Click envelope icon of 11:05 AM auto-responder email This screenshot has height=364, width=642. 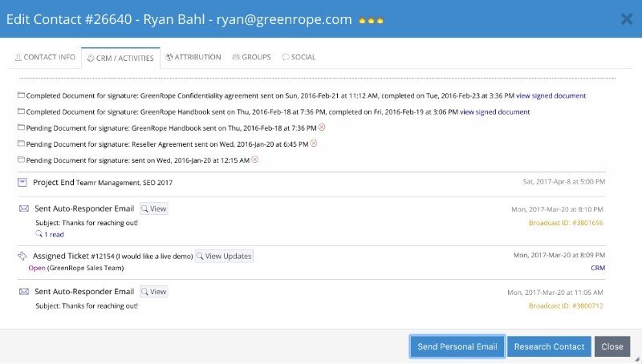[x=23, y=292]
